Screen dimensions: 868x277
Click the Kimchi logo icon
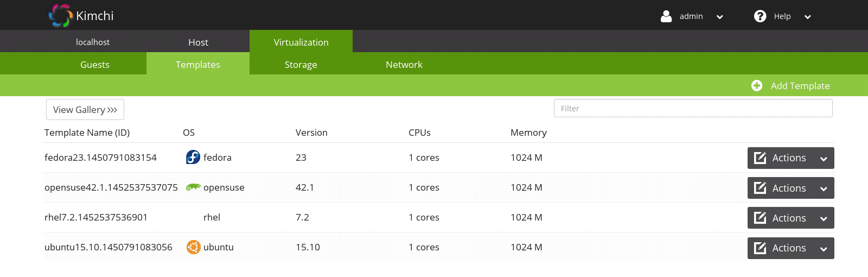tap(60, 15)
